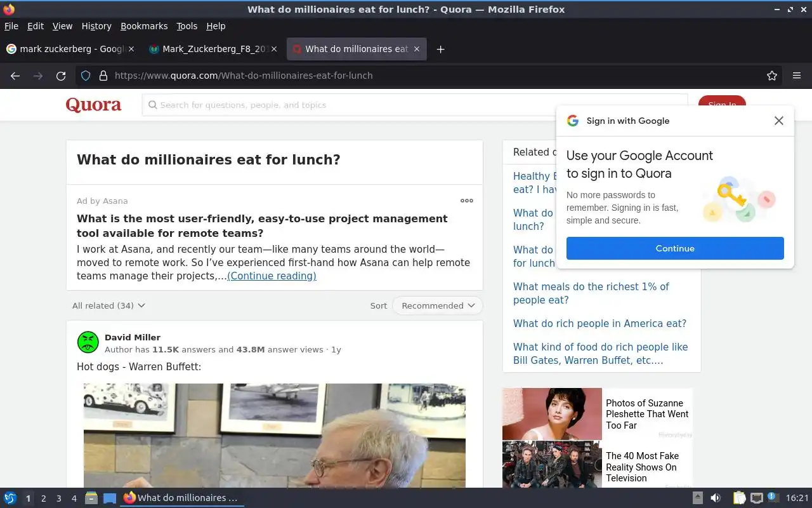Close the Mark_Zuckerberg_F8 tab
This screenshot has width=812, height=508.
point(274,49)
